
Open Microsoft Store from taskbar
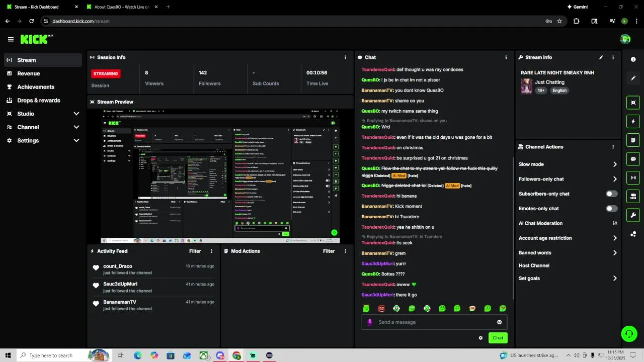(171, 355)
